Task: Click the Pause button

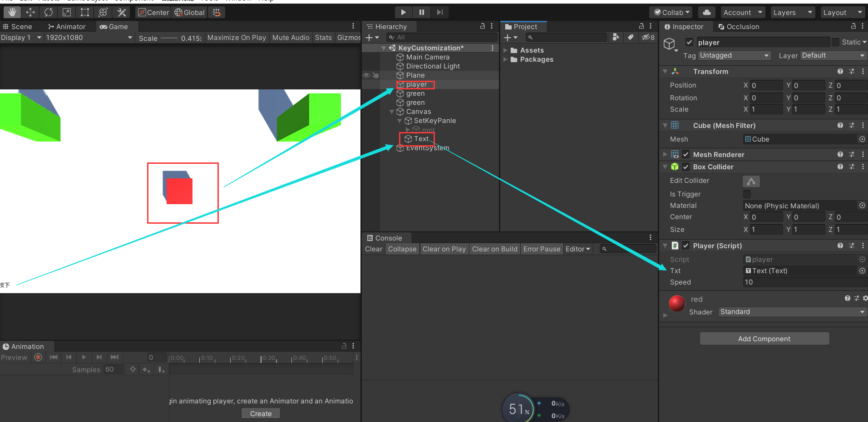Action: 421,12
